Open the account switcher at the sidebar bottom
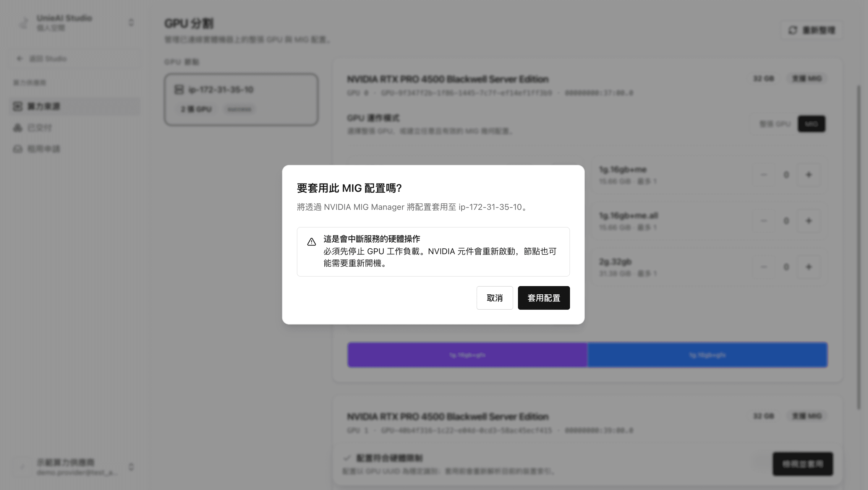The width and height of the screenshot is (868, 490). 131,467
